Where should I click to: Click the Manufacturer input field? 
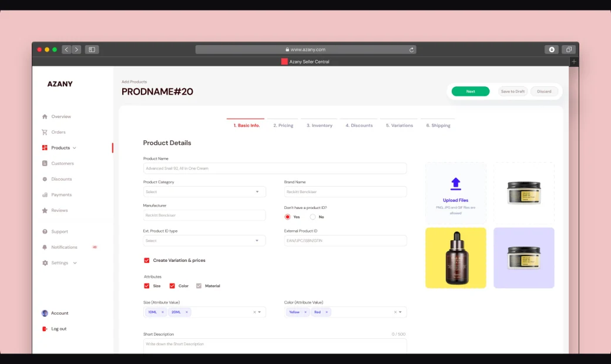(204, 215)
